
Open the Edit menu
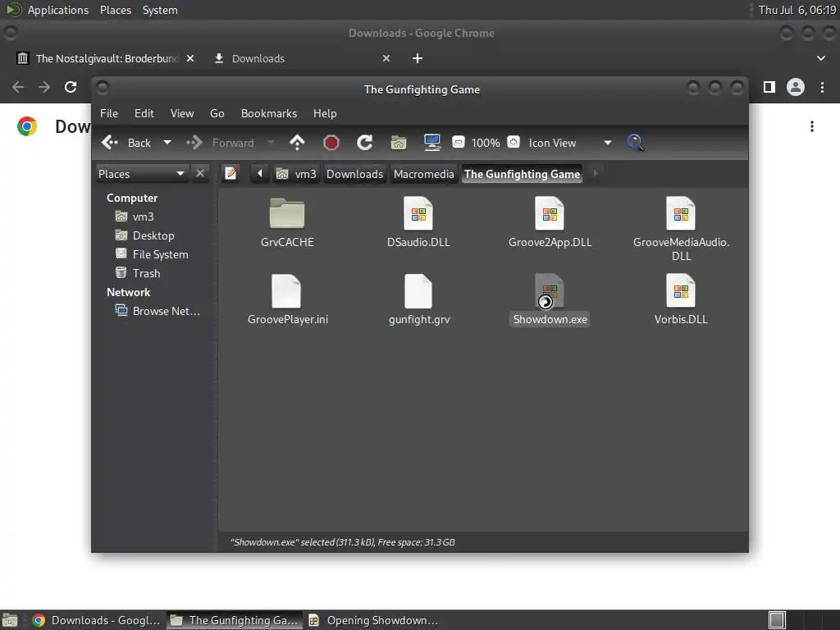144,113
